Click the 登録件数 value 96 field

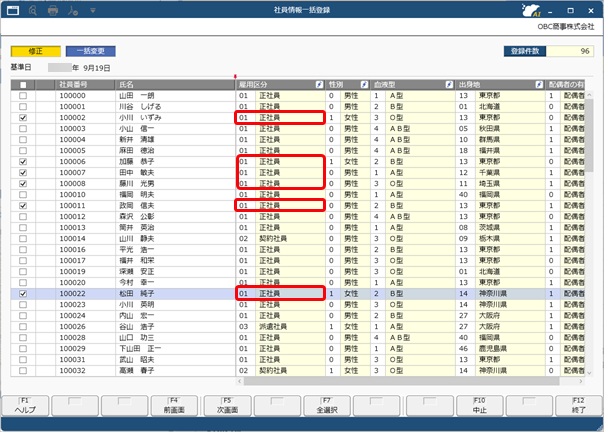coord(570,51)
